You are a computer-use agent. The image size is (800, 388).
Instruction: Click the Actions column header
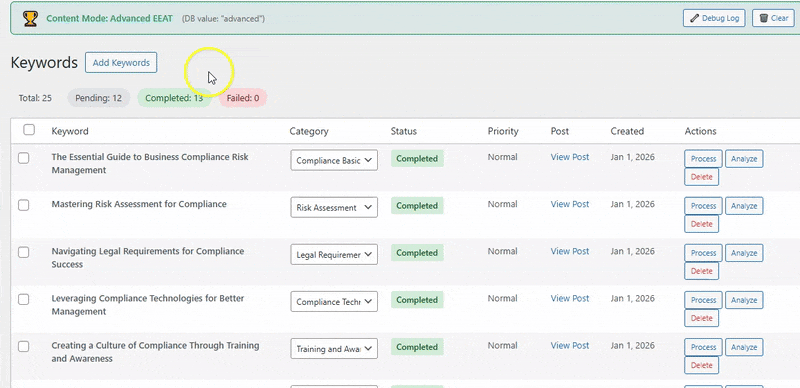pyautogui.click(x=700, y=131)
